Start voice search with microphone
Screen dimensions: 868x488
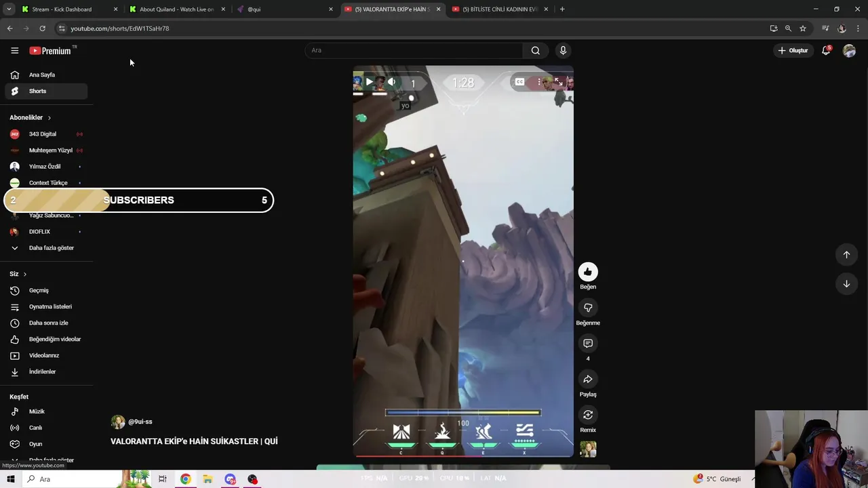(563, 50)
